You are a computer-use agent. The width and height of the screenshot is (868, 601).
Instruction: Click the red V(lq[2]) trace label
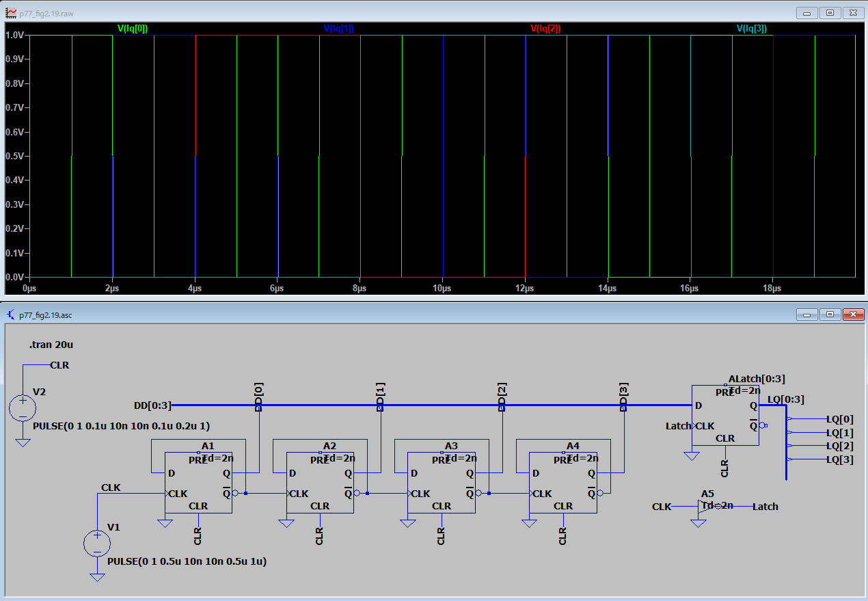pyautogui.click(x=545, y=29)
